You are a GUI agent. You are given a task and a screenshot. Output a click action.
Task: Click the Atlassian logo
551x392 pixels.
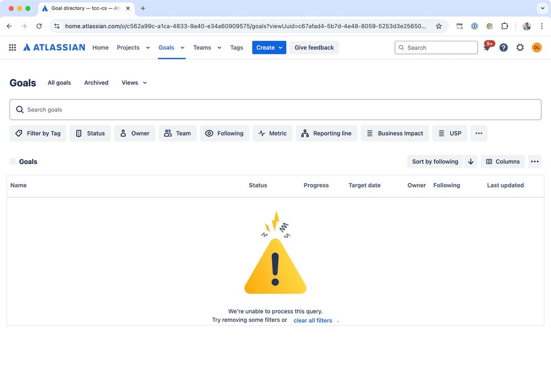point(54,47)
